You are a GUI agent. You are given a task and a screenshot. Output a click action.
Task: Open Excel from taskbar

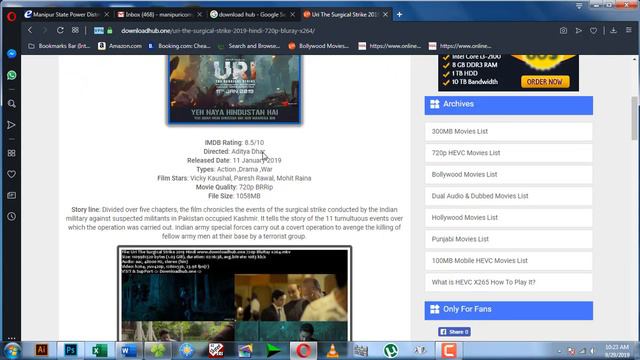pos(99,351)
